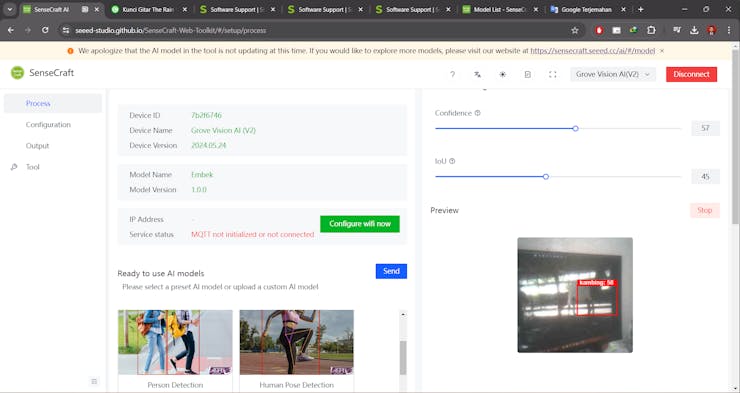This screenshot has height=393, width=740.
Task: Dismiss the apology banner with its X
Action: (x=662, y=50)
